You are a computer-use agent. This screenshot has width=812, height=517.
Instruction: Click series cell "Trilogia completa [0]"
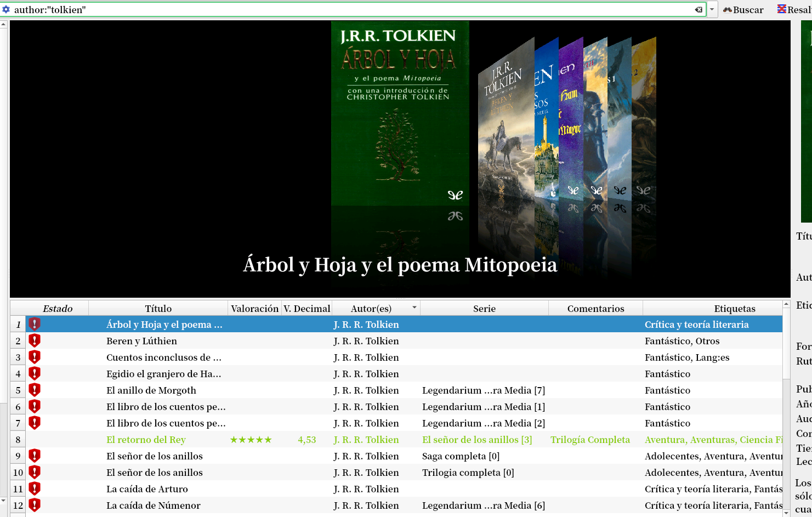click(x=468, y=472)
